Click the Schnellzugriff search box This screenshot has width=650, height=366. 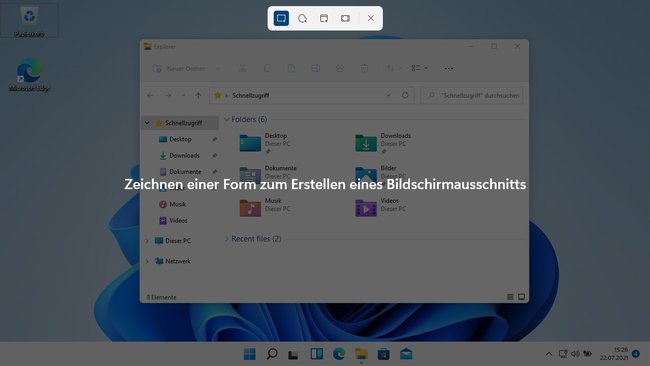pyautogui.click(x=472, y=95)
